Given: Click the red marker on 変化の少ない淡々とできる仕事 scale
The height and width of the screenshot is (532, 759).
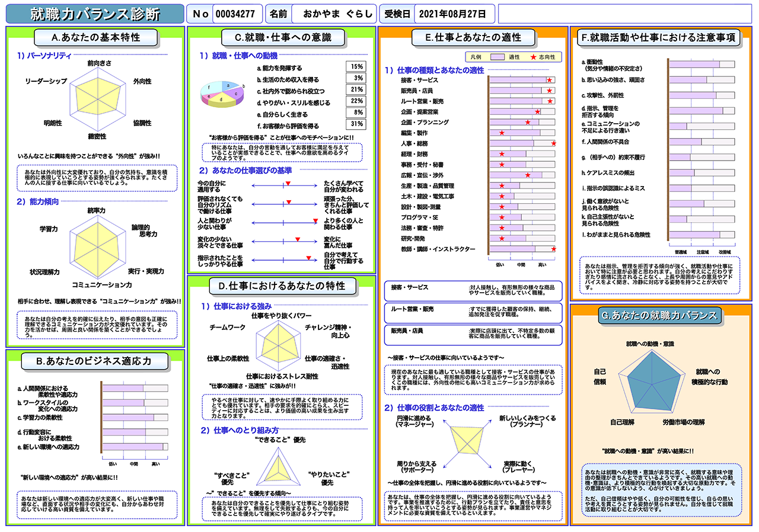Looking at the screenshot, I should click(298, 239).
